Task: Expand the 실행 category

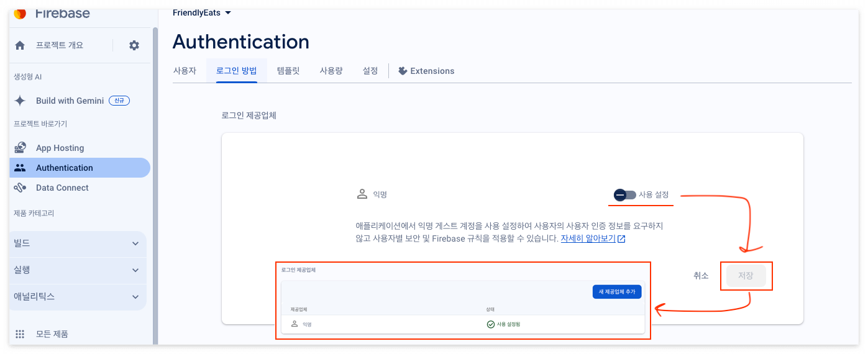Action: click(78, 270)
